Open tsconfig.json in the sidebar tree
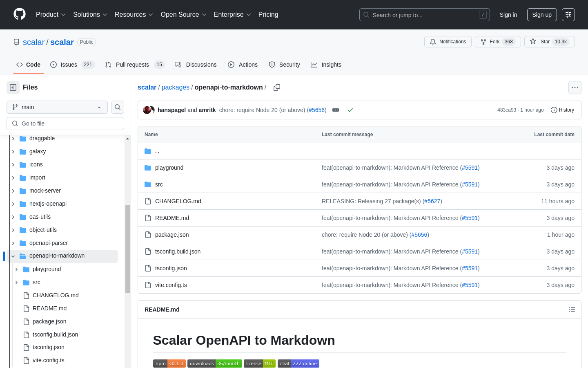Screen dimensions: 588x368 48,347
